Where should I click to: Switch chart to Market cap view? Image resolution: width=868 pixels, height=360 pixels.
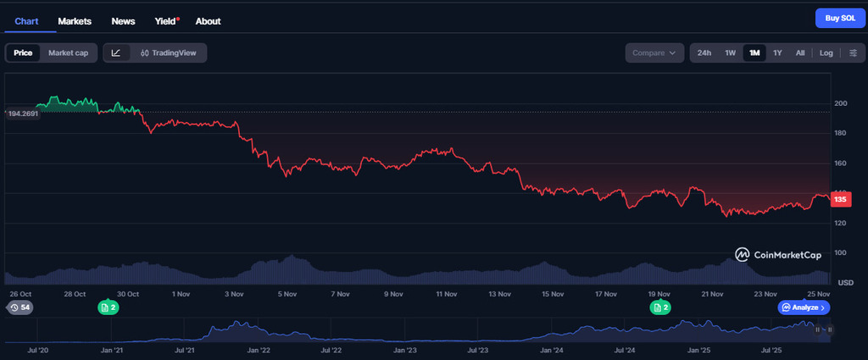click(68, 53)
